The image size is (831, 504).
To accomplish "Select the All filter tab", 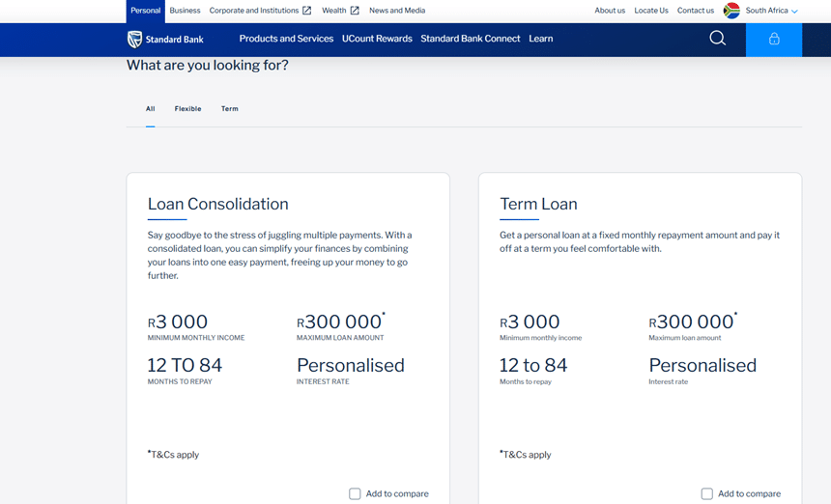I will coord(151,109).
